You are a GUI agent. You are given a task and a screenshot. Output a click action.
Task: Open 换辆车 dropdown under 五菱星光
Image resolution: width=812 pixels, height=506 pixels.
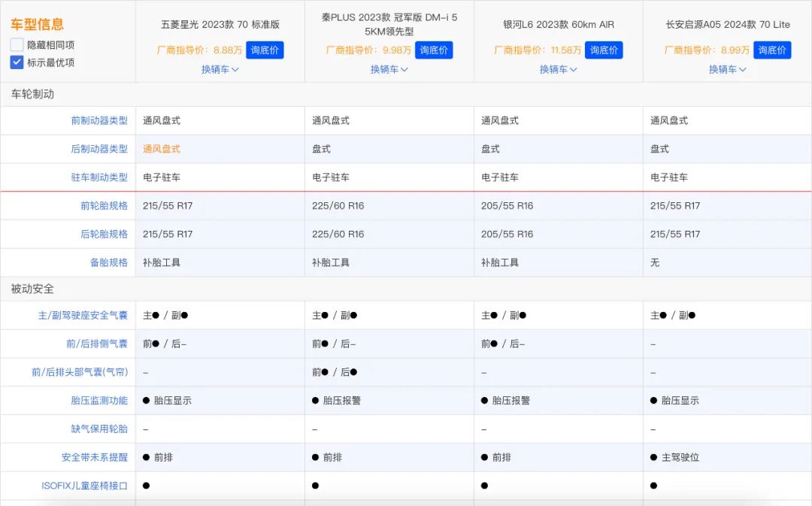pos(220,69)
